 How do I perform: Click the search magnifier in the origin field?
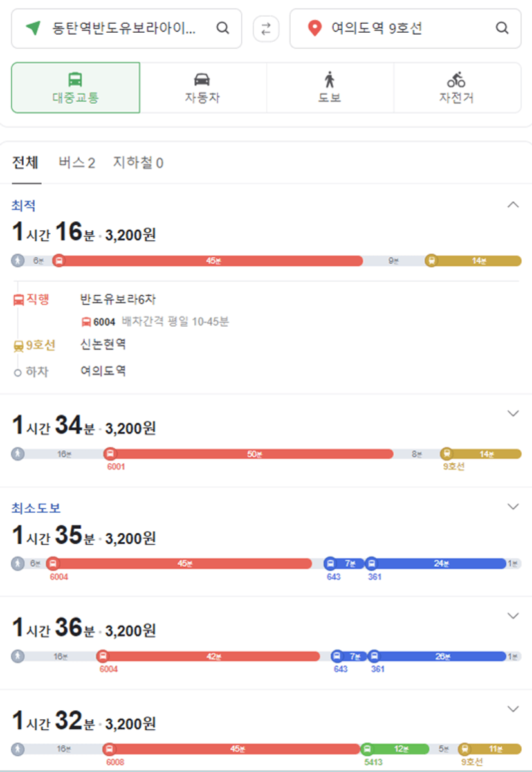[223, 28]
